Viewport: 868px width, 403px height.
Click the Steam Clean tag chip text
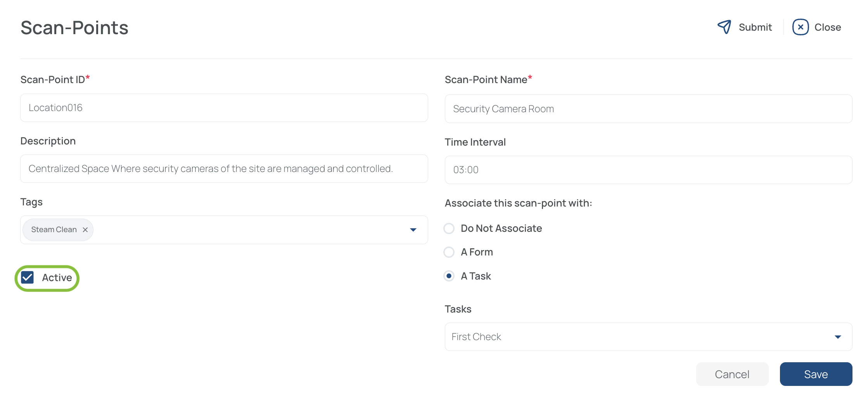pyautogui.click(x=54, y=230)
